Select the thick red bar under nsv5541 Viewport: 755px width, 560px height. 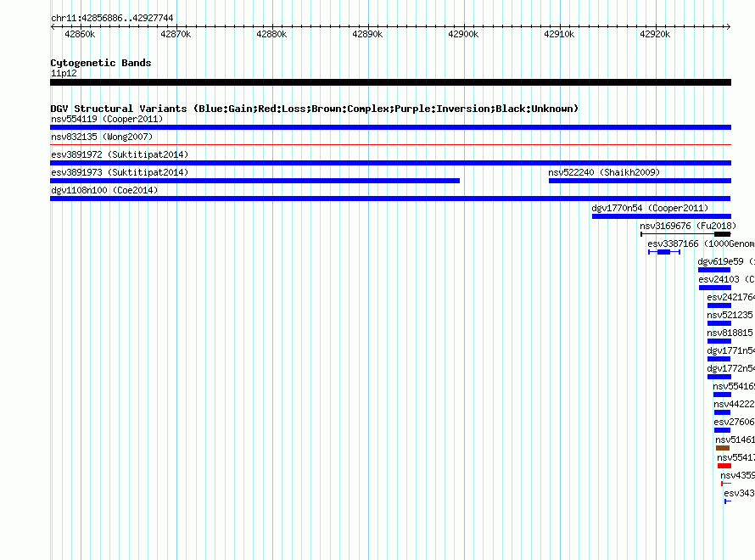click(724, 466)
